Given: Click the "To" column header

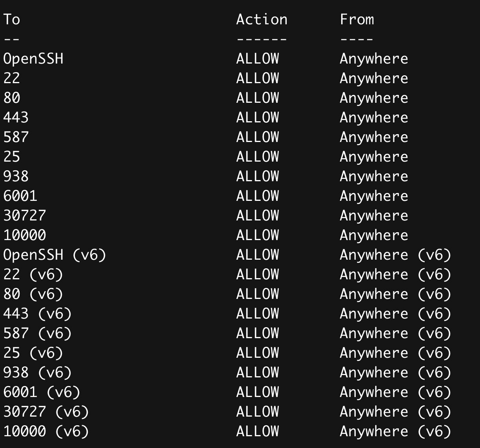Looking at the screenshot, I should pos(12,19).
